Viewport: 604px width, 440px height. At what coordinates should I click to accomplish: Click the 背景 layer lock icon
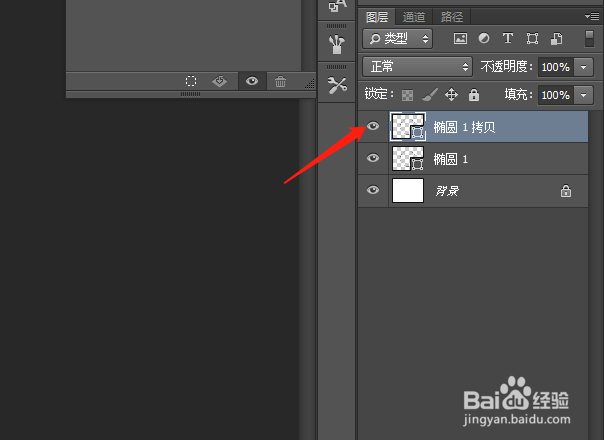coord(566,191)
